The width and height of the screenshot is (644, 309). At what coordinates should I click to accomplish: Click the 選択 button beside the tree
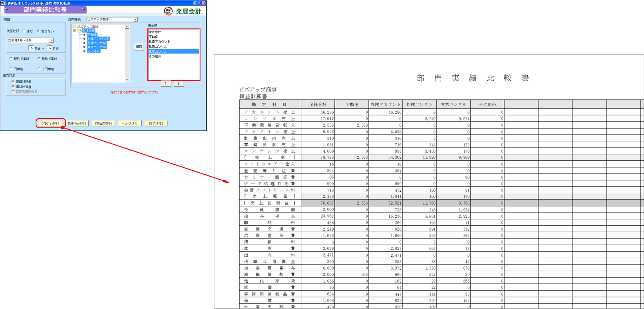coord(139,46)
